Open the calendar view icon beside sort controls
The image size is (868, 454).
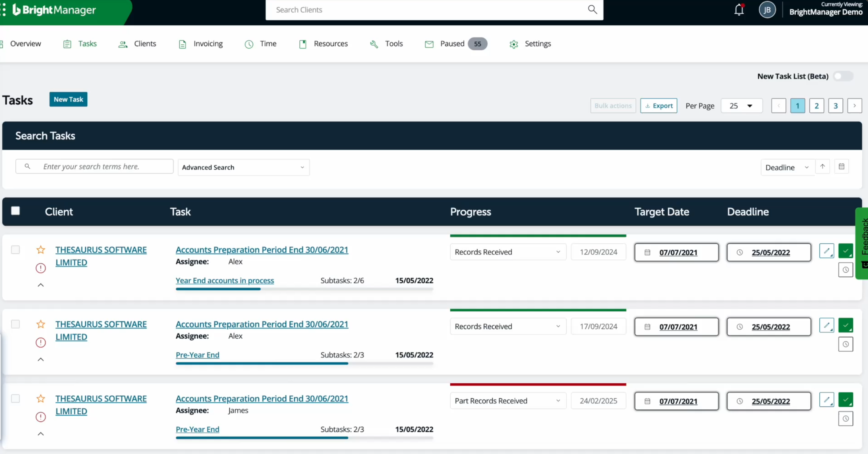coord(841,167)
